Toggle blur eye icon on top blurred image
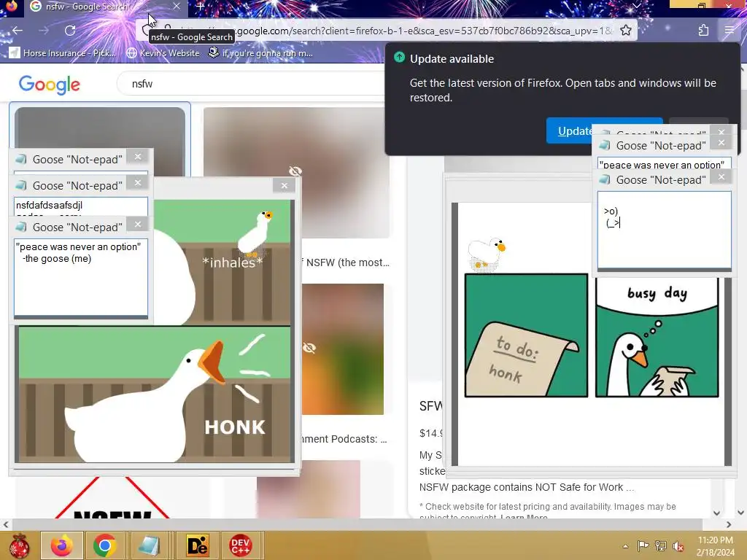The height and width of the screenshot is (560, 747). coord(295,171)
